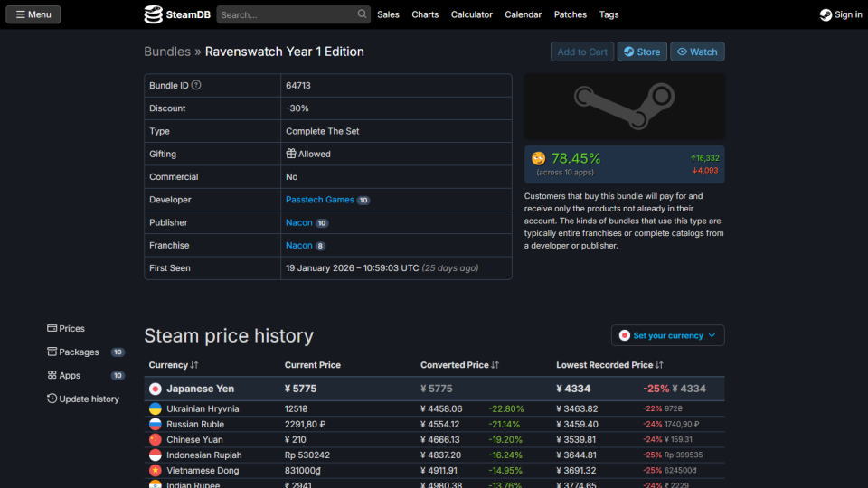Open Nacon franchise link
This screenshot has height=488, width=868.
click(x=299, y=245)
